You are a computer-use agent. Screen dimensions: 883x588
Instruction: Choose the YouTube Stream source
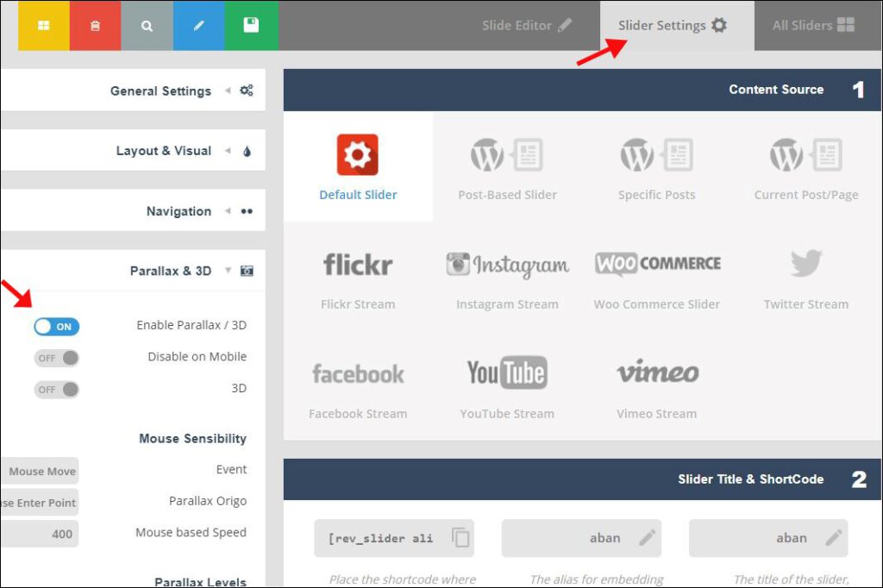pyautogui.click(x=507, y=386)
